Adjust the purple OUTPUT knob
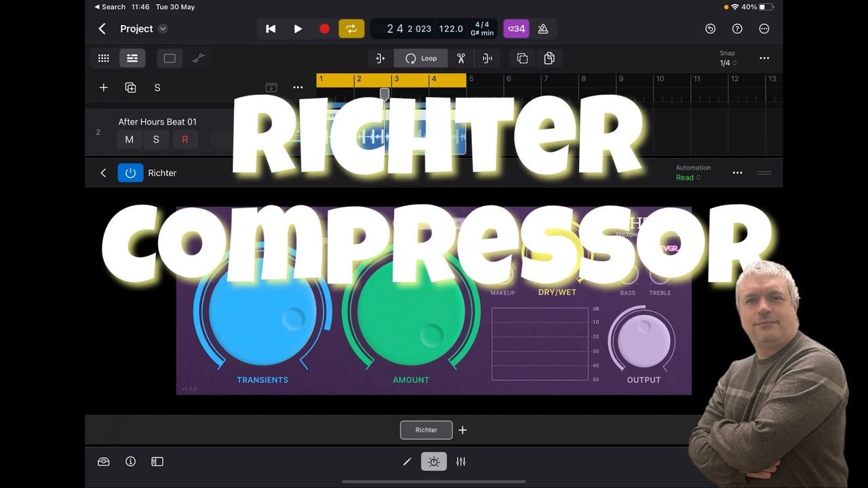This screenshot has width=868, height=488. (x=643, y=341)
